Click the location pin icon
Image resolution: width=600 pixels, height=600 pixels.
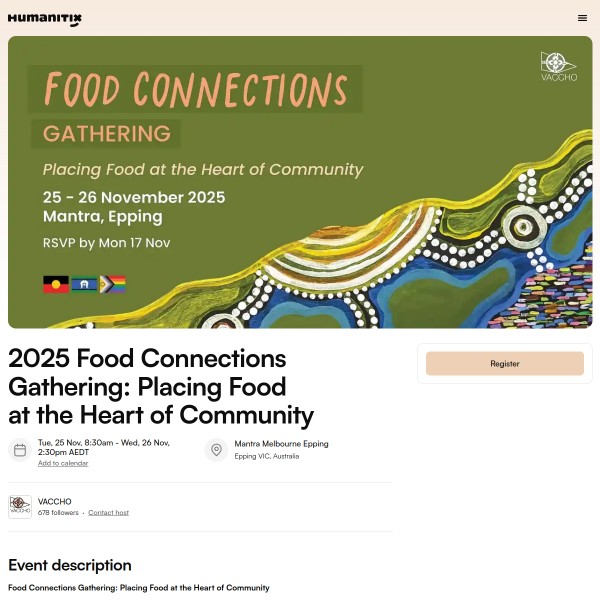coord(215,450)
